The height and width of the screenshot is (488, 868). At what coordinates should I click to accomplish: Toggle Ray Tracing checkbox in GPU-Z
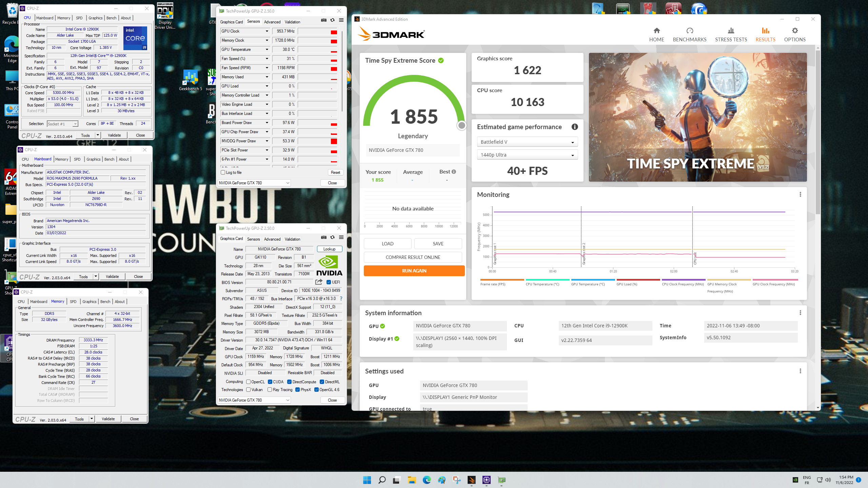click(x=270, y=390)
